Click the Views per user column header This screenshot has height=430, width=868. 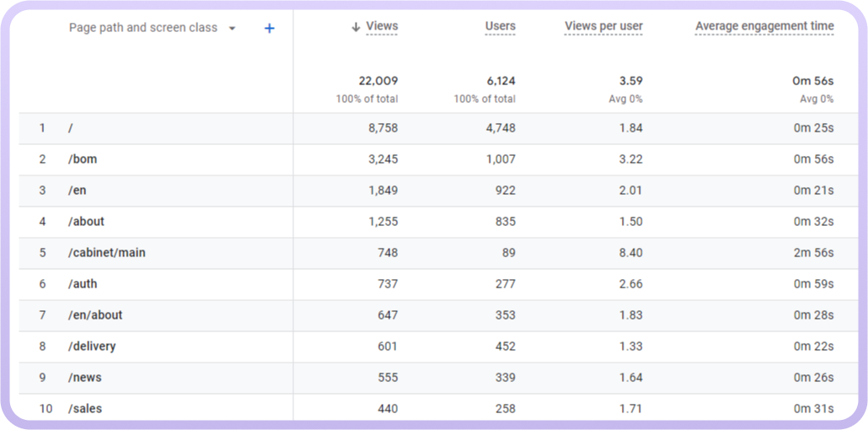pos(603,27)
